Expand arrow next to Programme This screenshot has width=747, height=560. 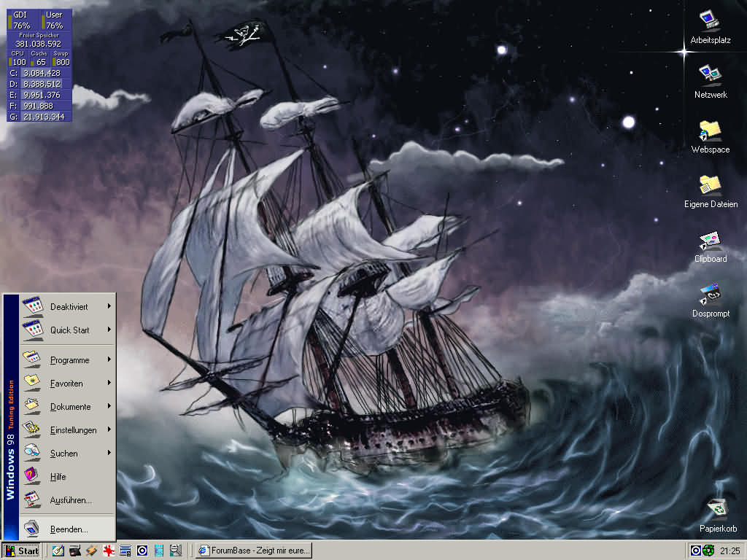109,359
